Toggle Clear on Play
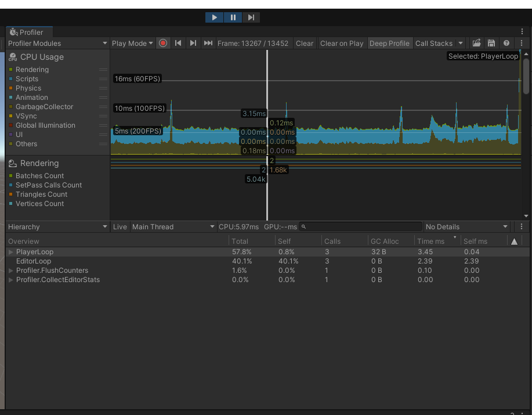532x415 pixels. [342, 43]
